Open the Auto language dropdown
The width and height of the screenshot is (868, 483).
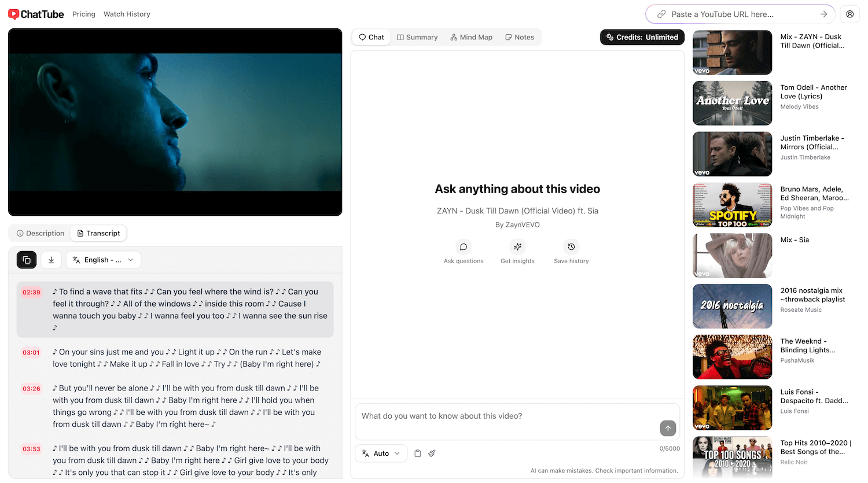click(381, 453)
